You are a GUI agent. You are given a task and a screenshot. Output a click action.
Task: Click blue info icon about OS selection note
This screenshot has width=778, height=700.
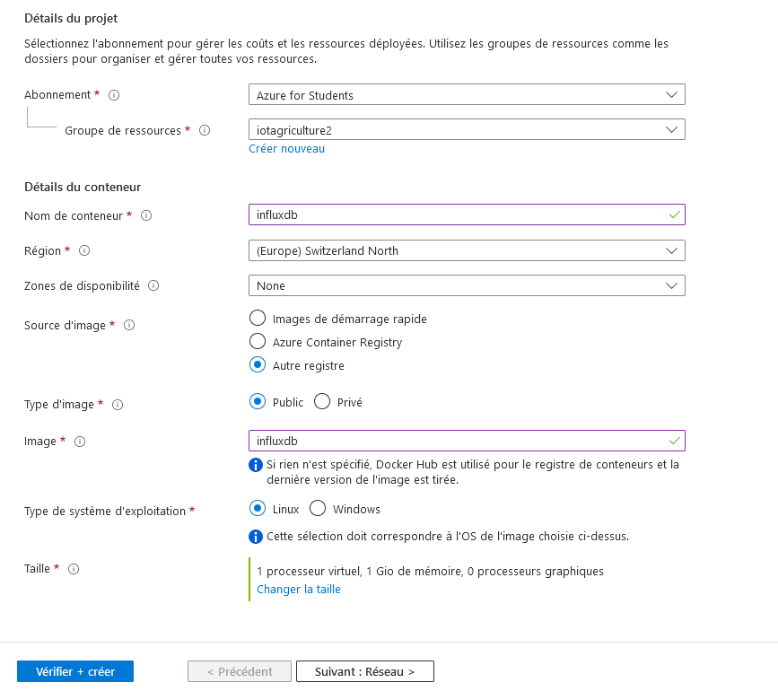pos(256,537)
